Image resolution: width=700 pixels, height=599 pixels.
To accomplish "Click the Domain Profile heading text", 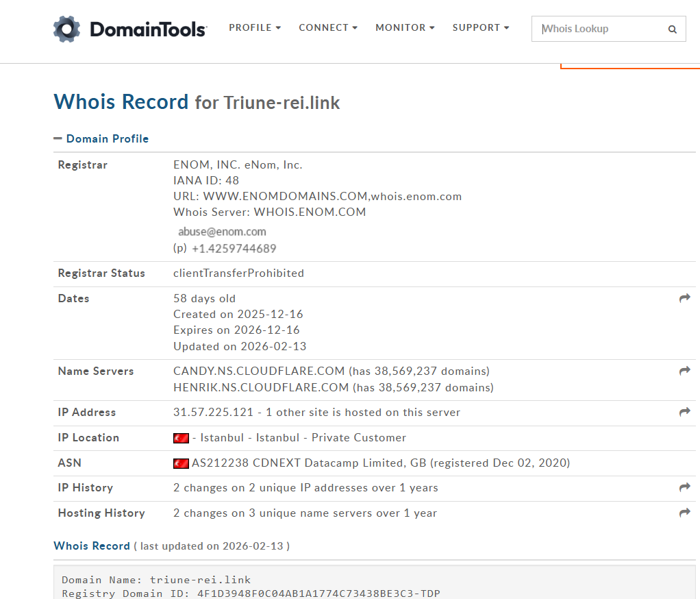I will tap(107, 139).
